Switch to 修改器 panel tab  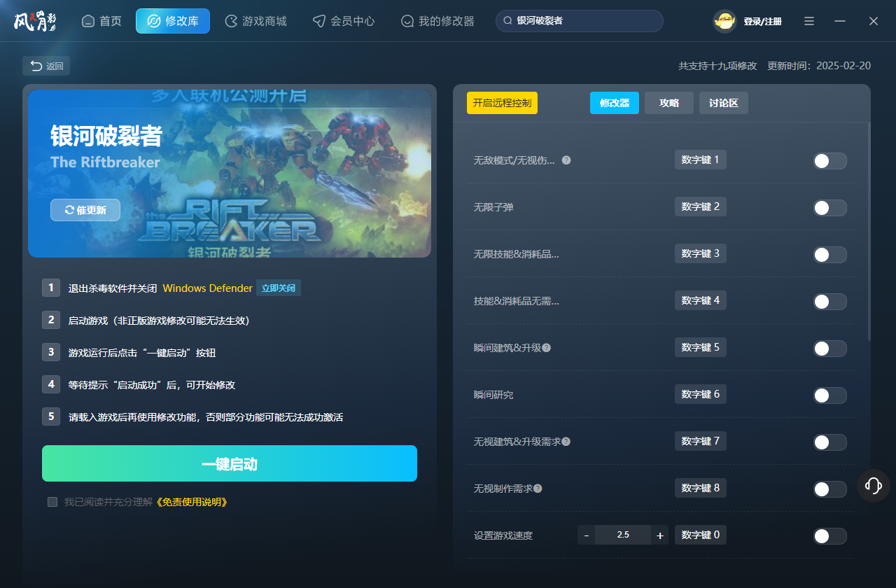click(615, 103)
